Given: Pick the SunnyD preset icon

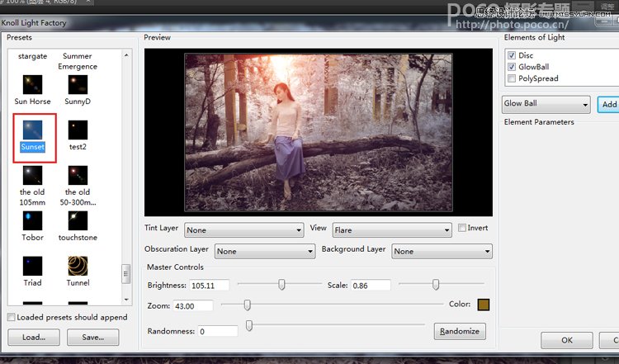Looking at the screenshot, I should tap(78, 84).
